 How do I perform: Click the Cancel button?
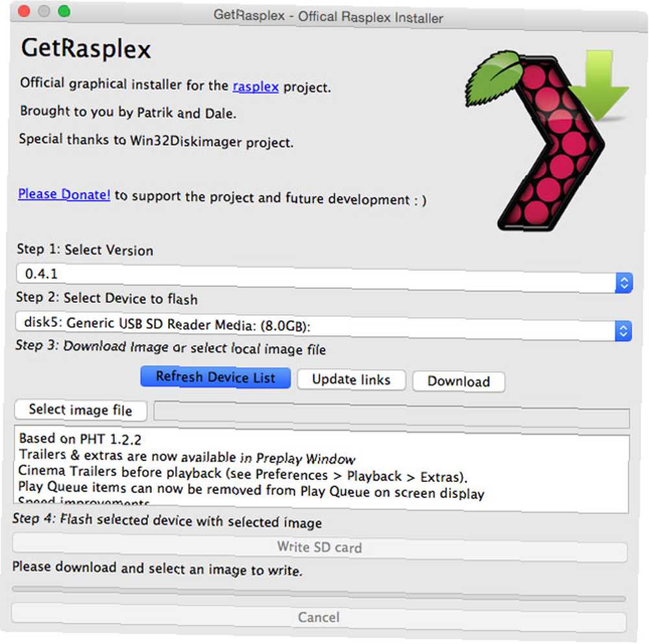(319, 617)
